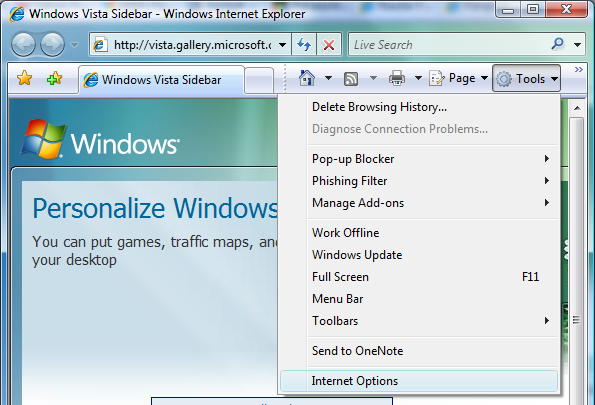The width and height of the screenshot is (595, 405).
Task: Expand the Feeds dropdown arrow
Action: [373, 79]
